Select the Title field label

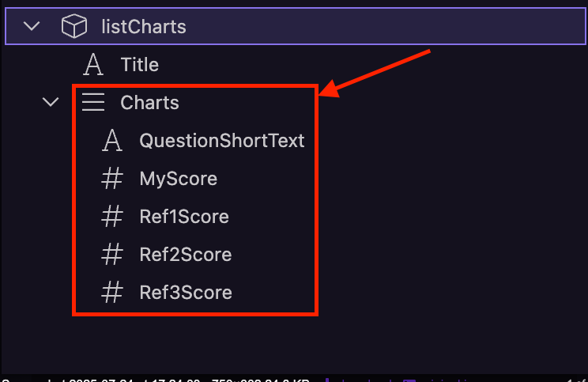(140, 65)
